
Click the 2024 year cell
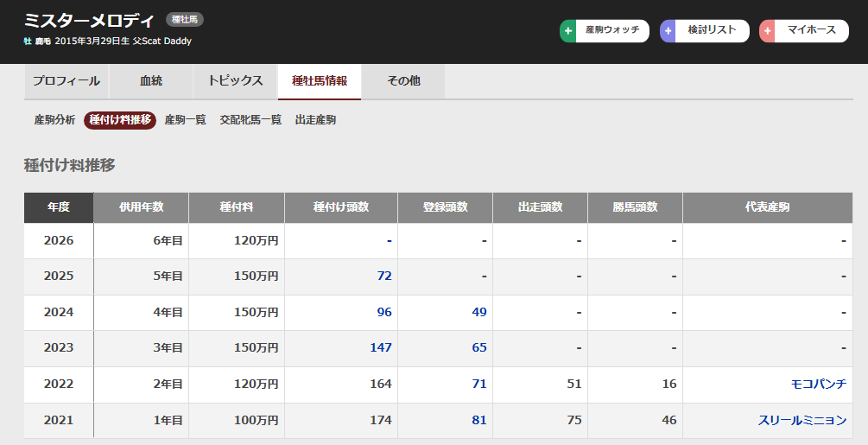click(59, 312)
